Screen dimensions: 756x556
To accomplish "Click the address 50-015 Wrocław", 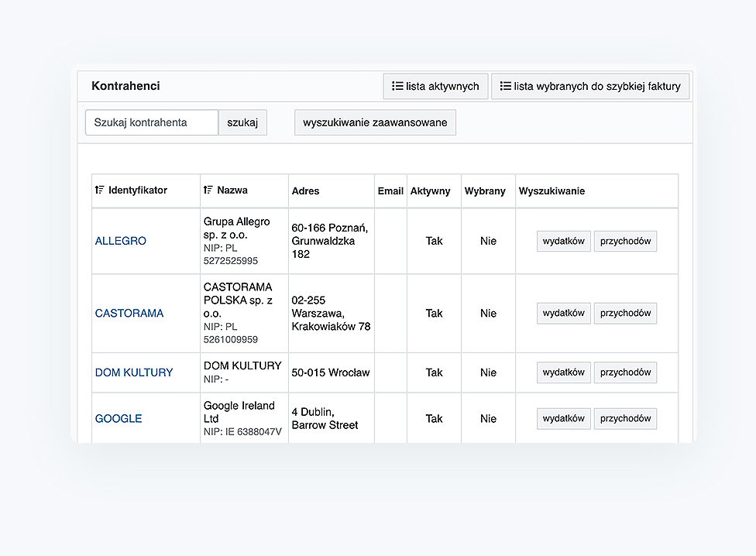I will click(x=331, y=372).
